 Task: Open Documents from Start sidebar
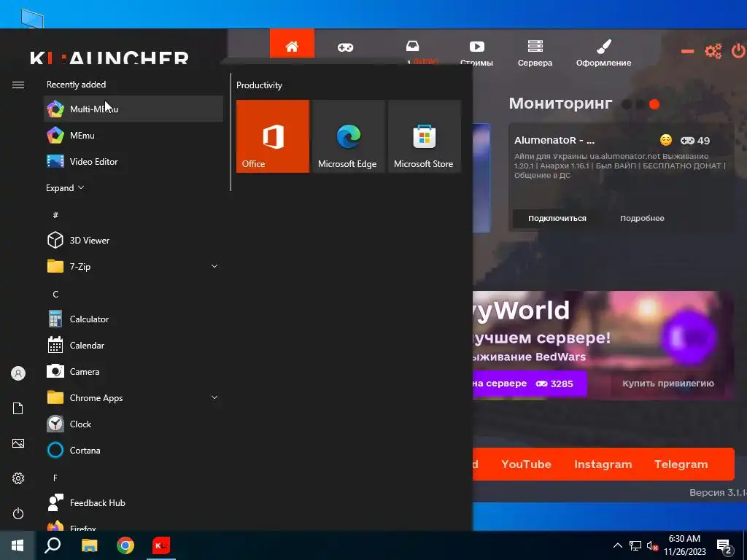point(18,408)
